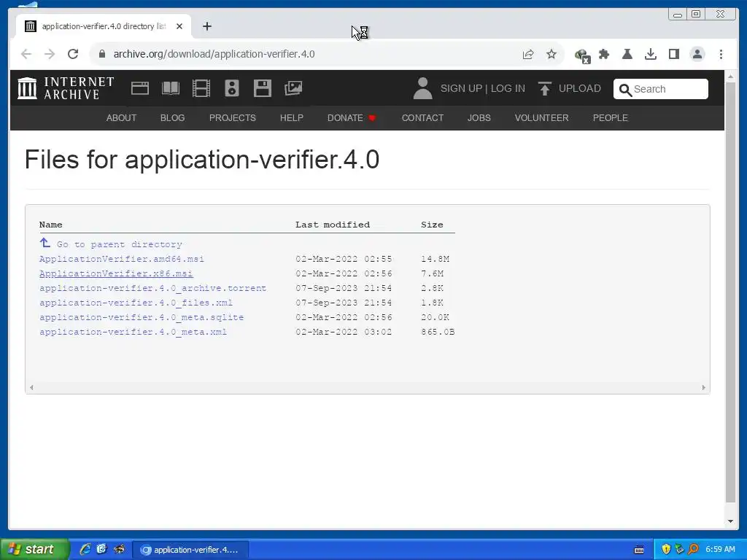747x560 pixels.
Task: Click the Upload arrow icon
Action: coord(544,88)
